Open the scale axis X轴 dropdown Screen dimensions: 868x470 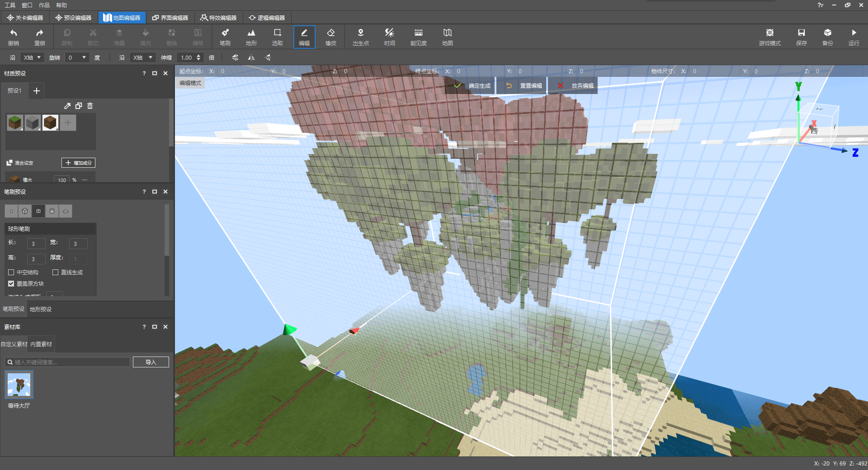tap(142, 58)
